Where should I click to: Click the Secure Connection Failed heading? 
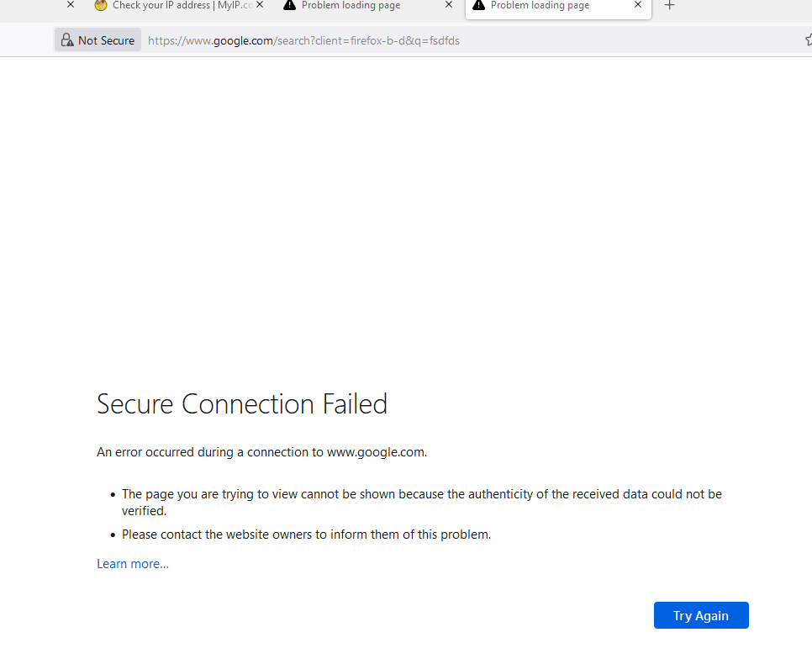pos(242,404)
